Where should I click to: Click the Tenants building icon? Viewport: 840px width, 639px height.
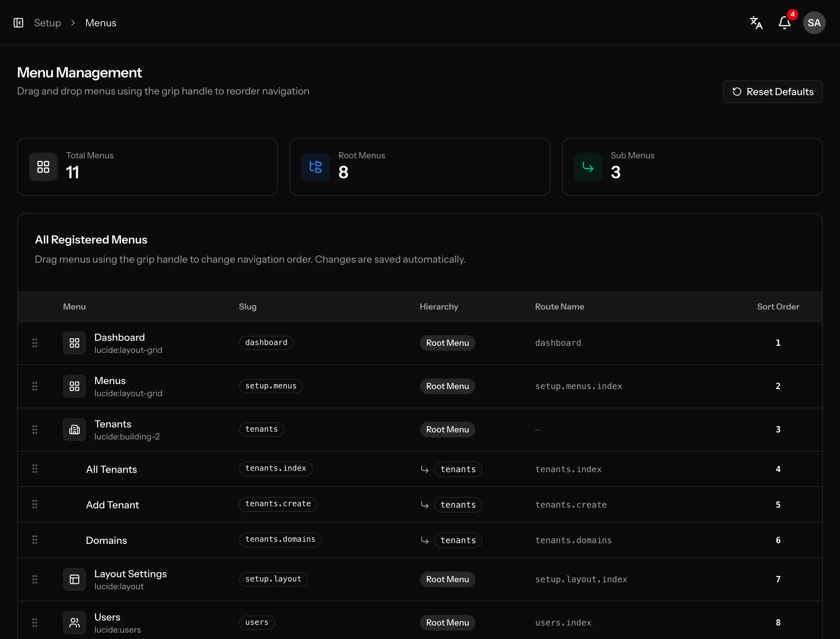(74, 430)
